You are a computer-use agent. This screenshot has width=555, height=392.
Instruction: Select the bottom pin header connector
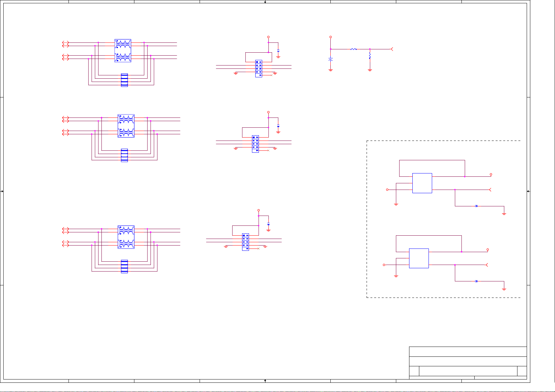[x=245, y=242]
